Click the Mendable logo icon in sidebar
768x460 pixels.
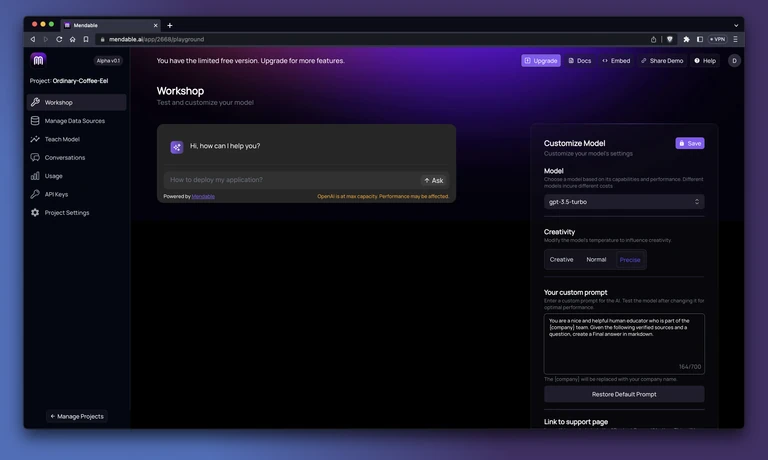(38, 60)
